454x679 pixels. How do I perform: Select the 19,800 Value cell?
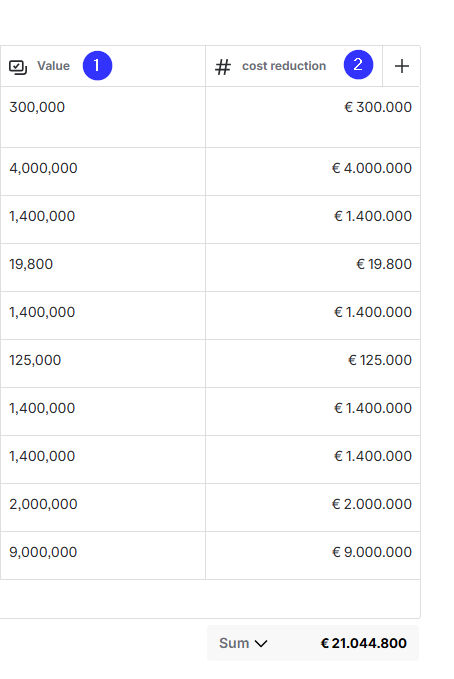point(103,268)
